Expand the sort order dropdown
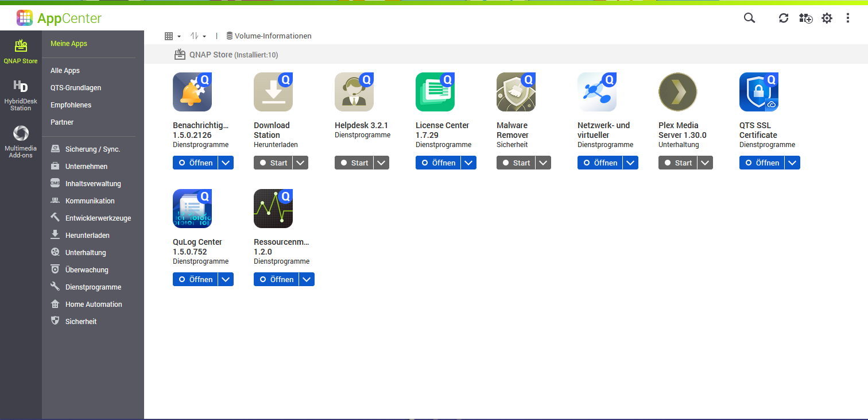Screen dimensions: 868x420 click(x=198, y=36)
